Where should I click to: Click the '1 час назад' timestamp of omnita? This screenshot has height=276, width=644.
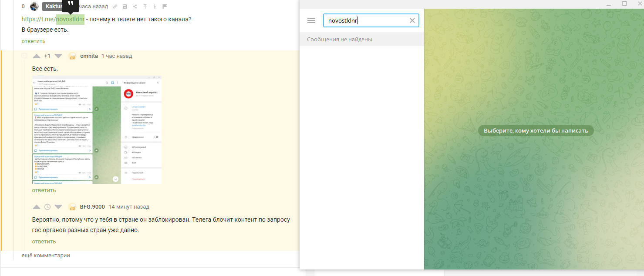point(117,56)
